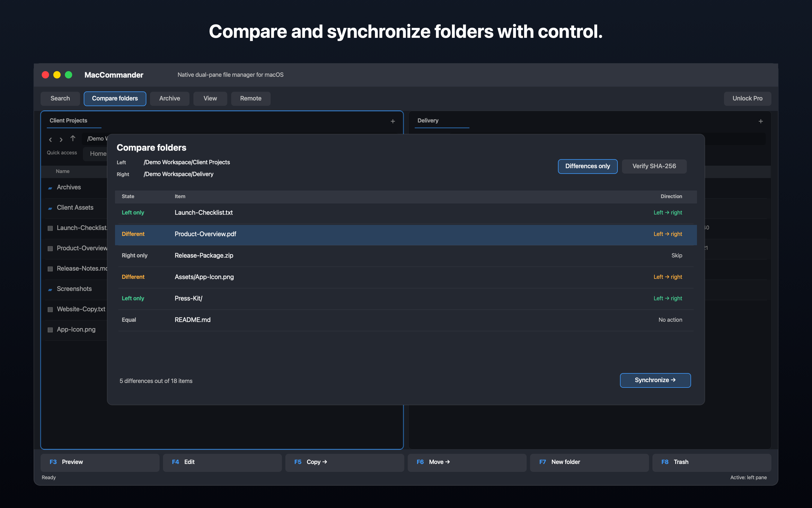Click No action direction for README.md
Viewport: 812px width, 508px height.
[670, 320]
